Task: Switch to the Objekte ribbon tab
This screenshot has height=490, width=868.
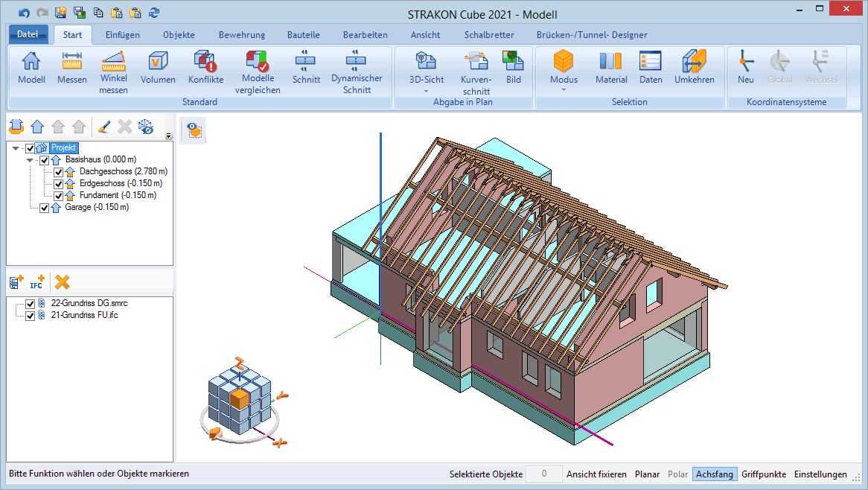Action: click(179, 35)
